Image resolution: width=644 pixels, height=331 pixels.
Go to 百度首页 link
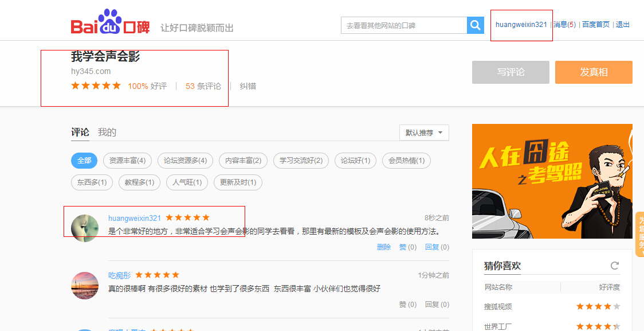click(x=596, y=24)
